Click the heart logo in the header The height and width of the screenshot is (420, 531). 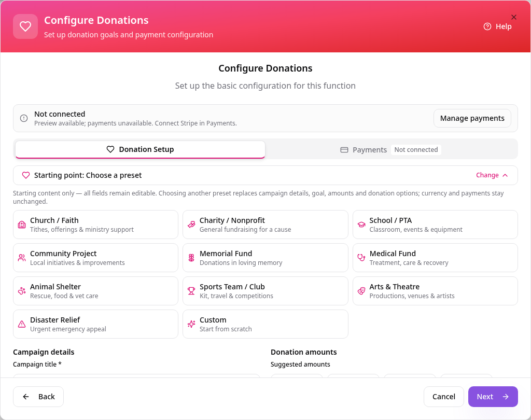[x=25, y=26]
